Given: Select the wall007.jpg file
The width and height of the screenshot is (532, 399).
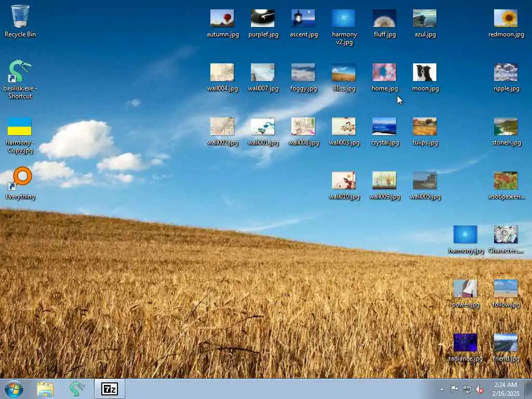Looking at the screenshot, I should click(263, 77).
